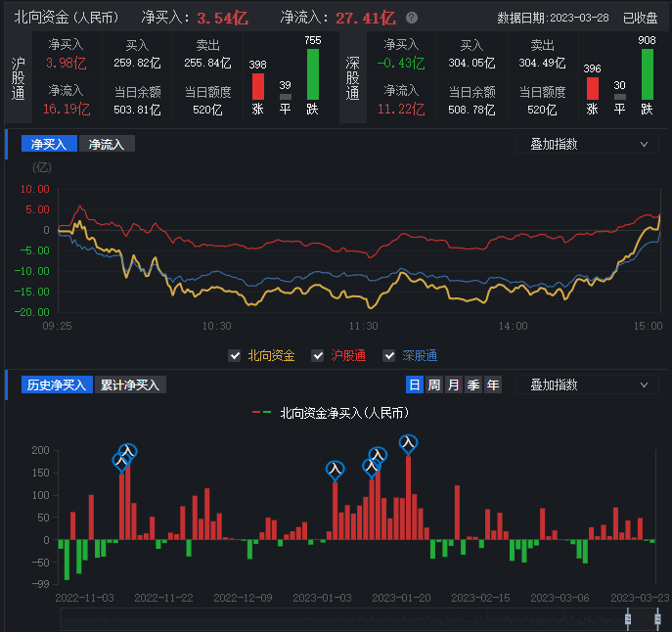Choose the 季 quarterly period button

(473, 384)
